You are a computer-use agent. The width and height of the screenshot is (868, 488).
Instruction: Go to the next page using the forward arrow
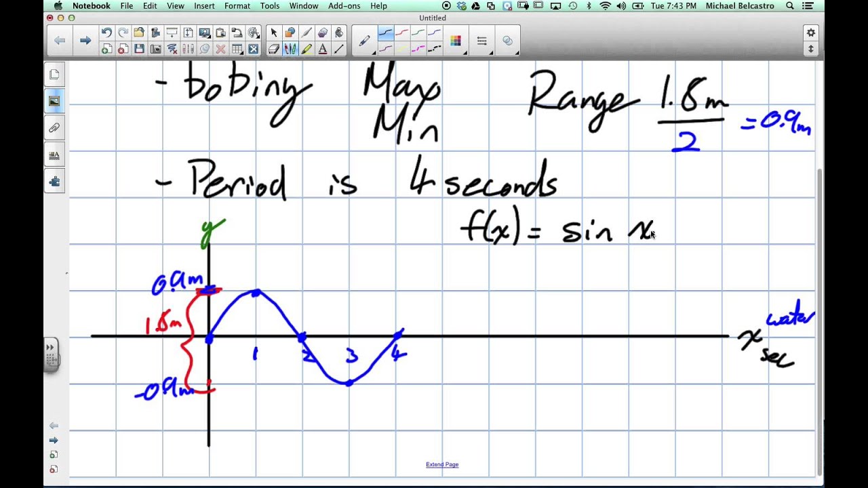click(85, 41)
